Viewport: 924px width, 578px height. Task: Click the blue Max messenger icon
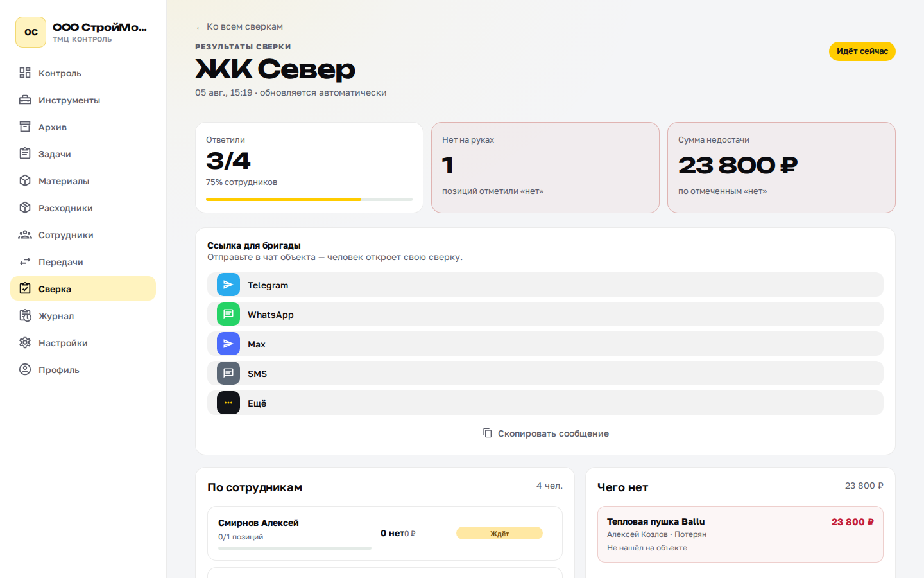[x=228, y=344]
